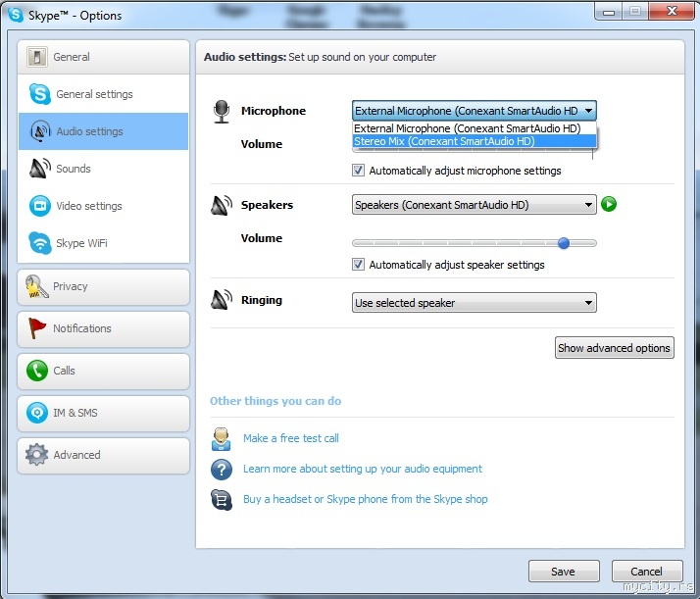Screen dimensions: 700x599
Task: Click the General section light-switch icon
Action: [36, 57]
